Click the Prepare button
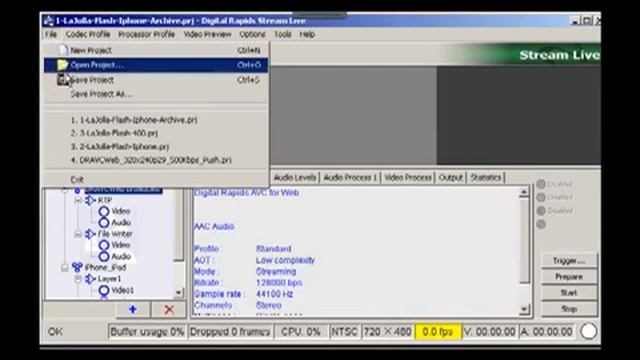The image size is (640, 360). [569, 277]
